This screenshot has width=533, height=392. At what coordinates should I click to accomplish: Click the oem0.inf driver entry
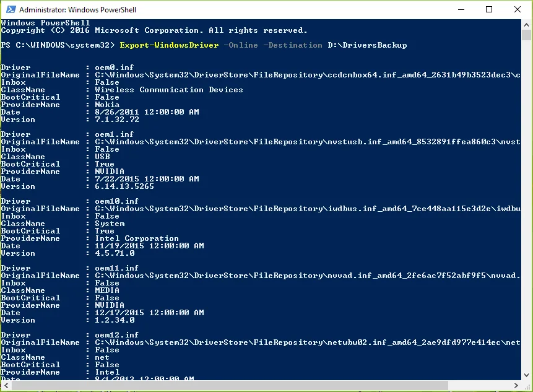coord(114,68)
